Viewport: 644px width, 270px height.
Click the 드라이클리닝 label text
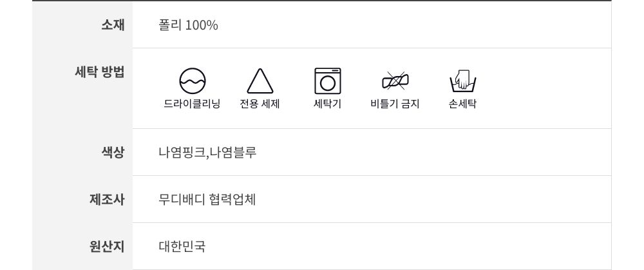click(x=192, y=104)
